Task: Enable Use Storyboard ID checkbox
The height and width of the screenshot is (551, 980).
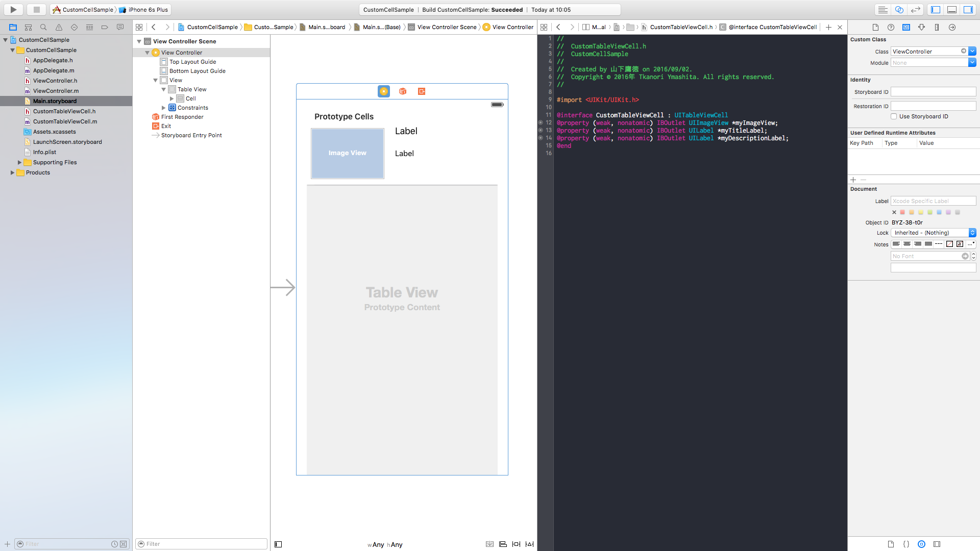Action: (x=894, y=116)
